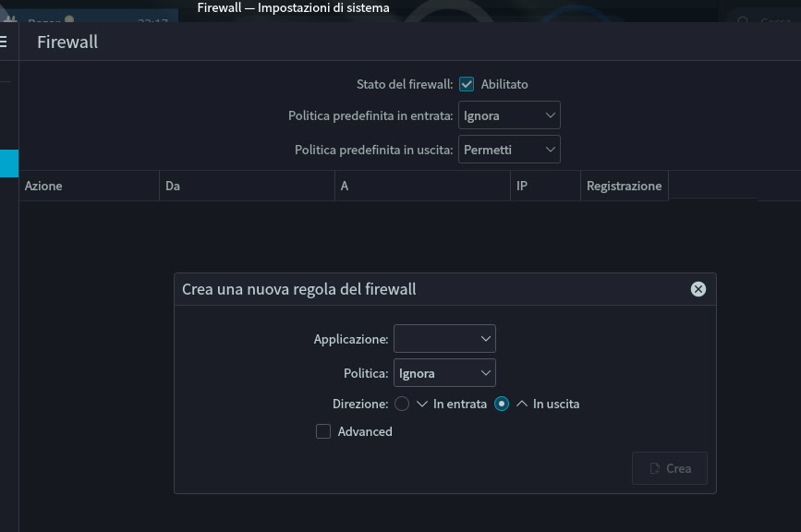Expand default incoming policy dropdown
The height and width of the screenshot is (532, 801).
coord(509,115)
